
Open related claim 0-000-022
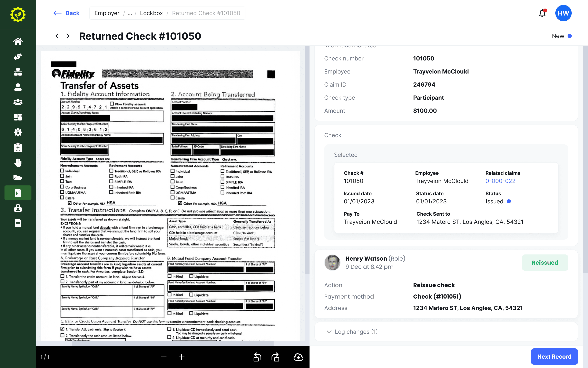tap(500, 181)
